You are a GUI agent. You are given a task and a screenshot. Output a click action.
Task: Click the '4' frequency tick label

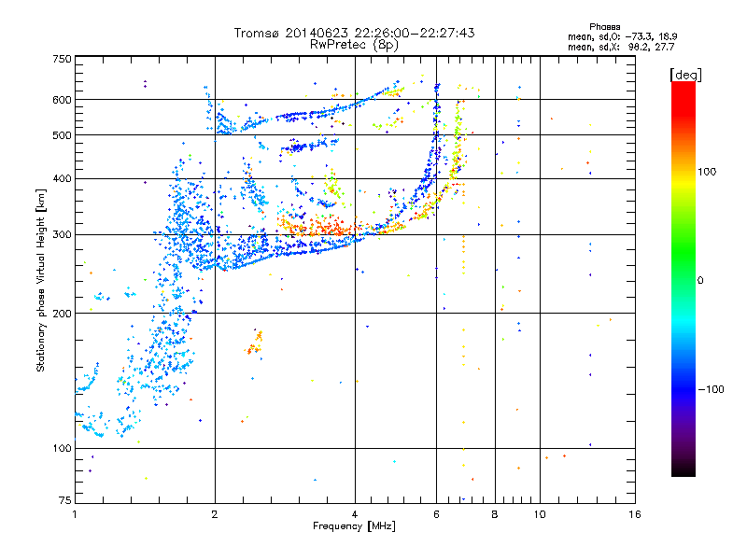point(355,514)
